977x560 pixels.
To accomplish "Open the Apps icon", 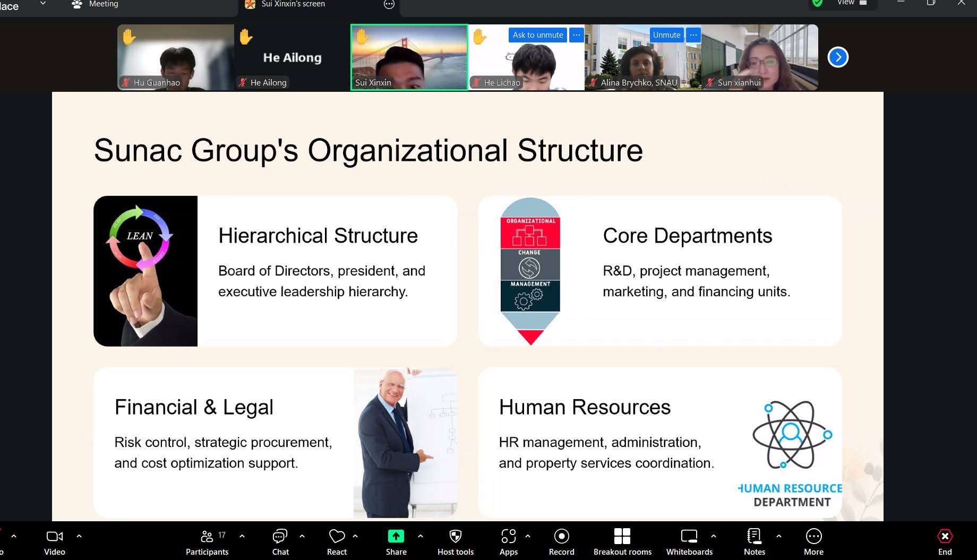I will (x=508, y=537).
